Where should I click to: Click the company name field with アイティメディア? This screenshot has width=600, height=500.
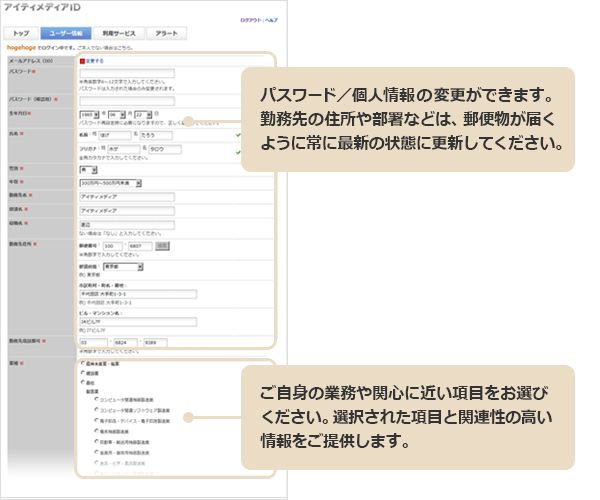[127, 197]
